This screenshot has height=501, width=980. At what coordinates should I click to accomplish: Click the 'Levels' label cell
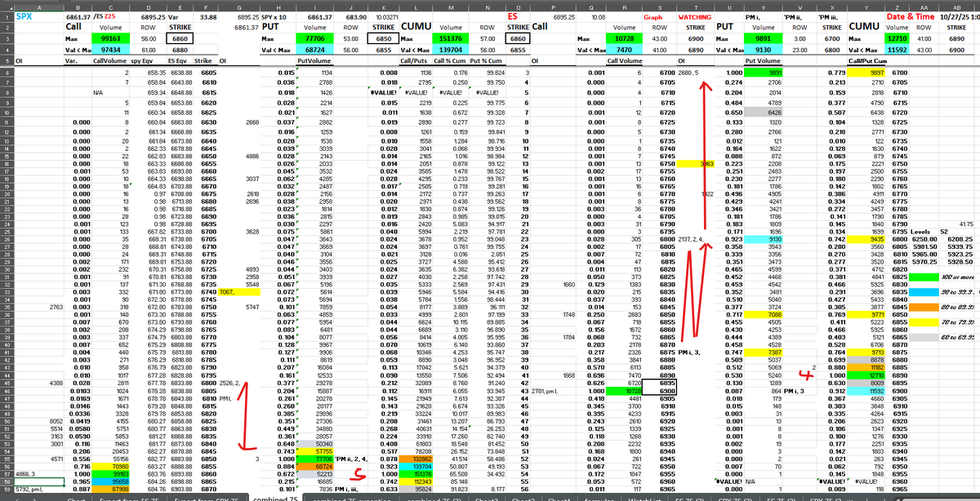click(x=924, y=233)
